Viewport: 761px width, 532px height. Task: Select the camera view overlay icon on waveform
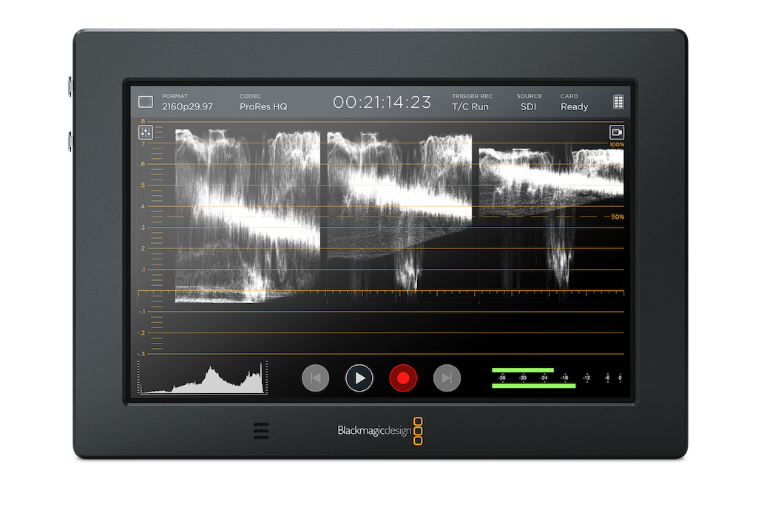[616, 131]
